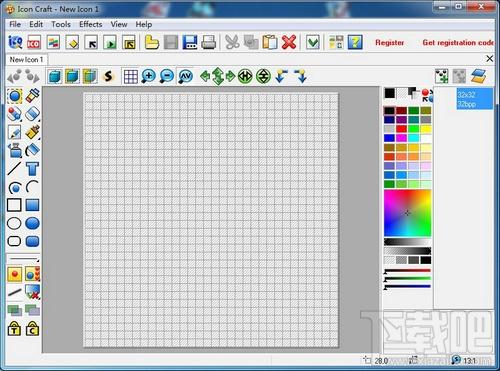500x371 pixels.
Task: Open the Effects menu
Action: pos(90,24)
